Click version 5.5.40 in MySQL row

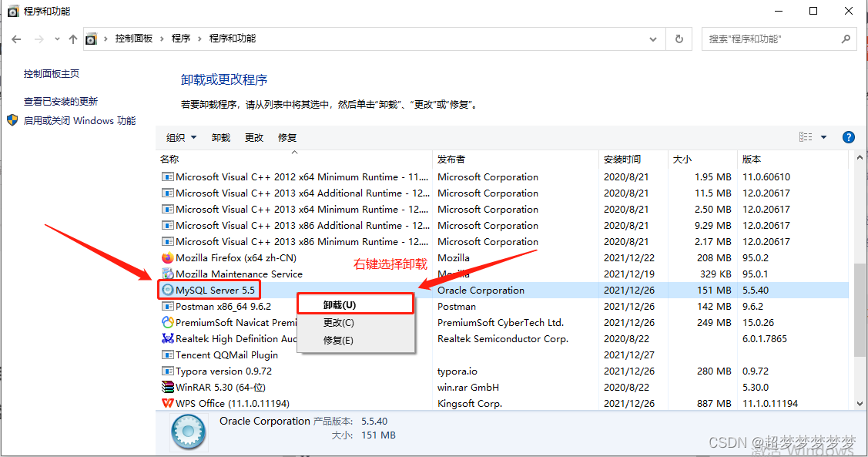point(756,291)
